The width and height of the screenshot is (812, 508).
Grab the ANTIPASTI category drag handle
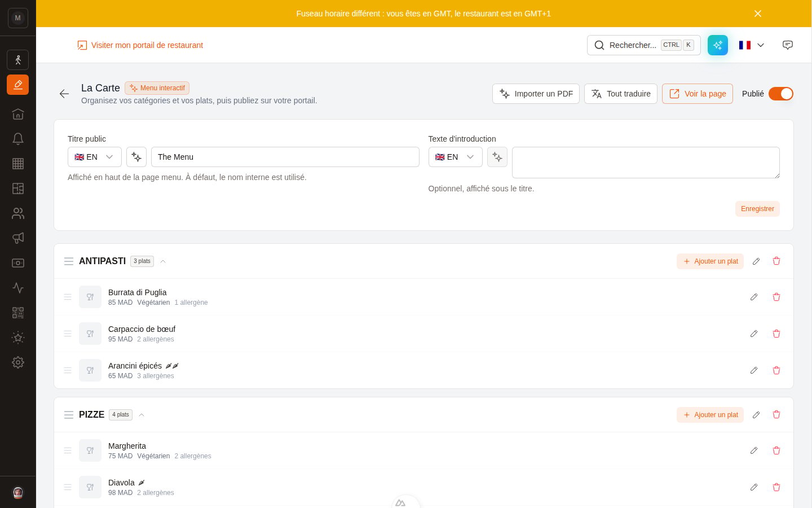pyautogui.click(x=69, y=261)
